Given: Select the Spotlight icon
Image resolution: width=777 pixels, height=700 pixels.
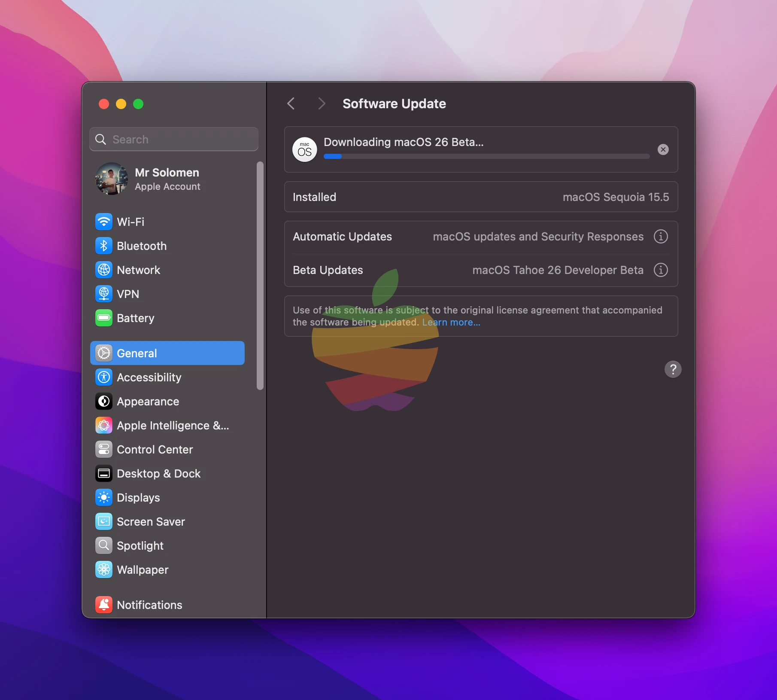Looking at the screenshot, I should pyautogui.click(x=104, y=546).
